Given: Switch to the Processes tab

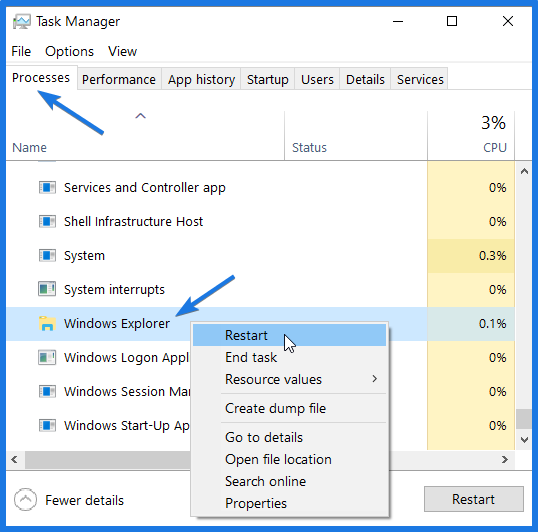Looking at the screenshot, I should (41, 78).
